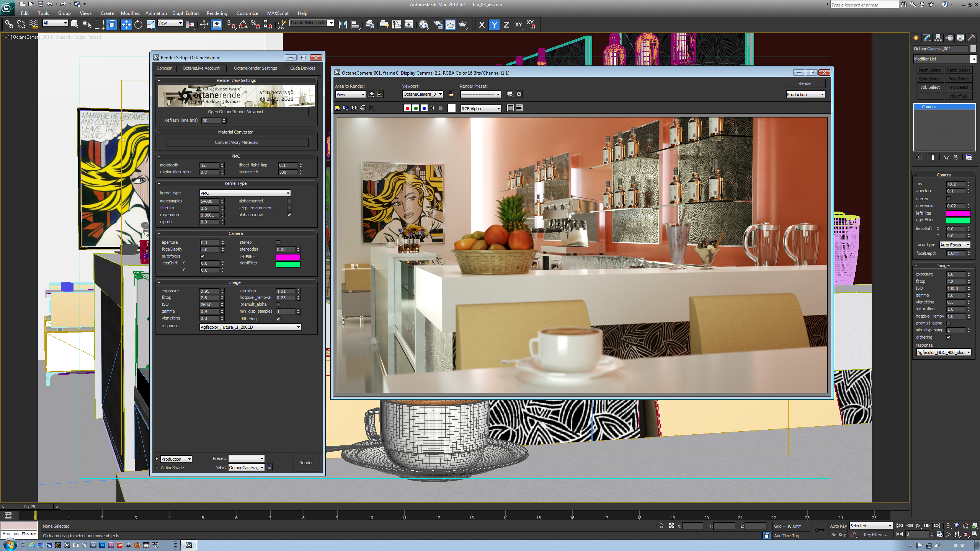The image size is (980, 551).
Task: Click Open OctaneRender Viewport button
Action: pos(236,112)
